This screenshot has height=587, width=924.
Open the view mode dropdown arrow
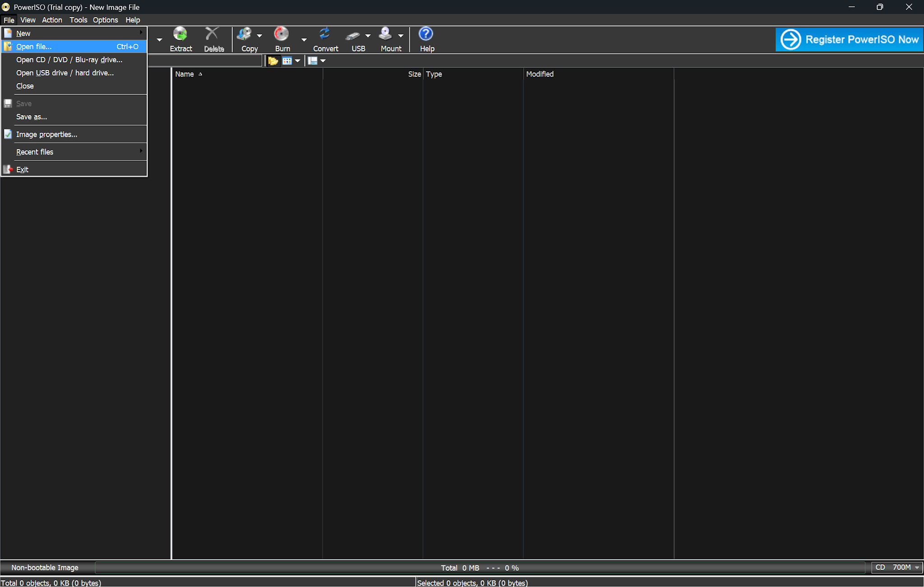click(x=298, y=61)
